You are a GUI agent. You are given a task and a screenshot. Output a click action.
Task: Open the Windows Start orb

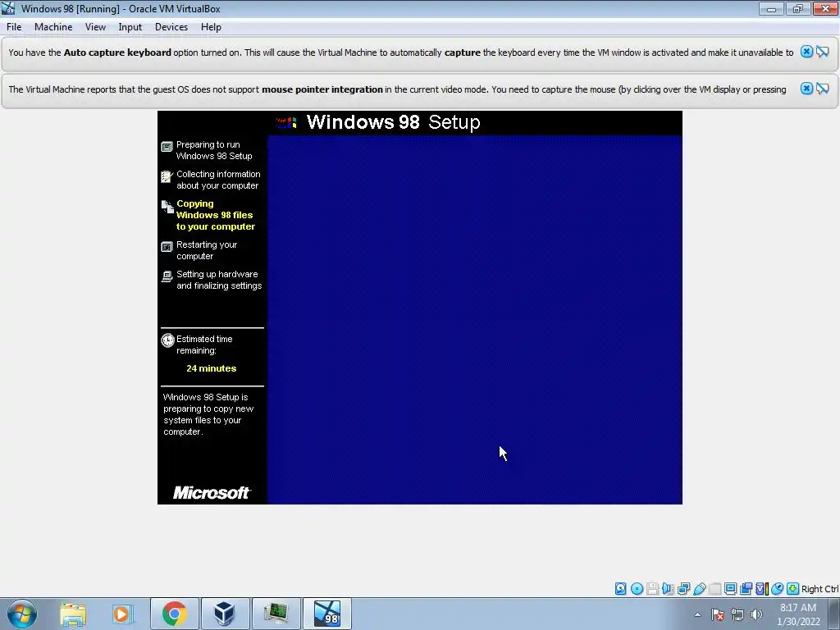[22, 614]
